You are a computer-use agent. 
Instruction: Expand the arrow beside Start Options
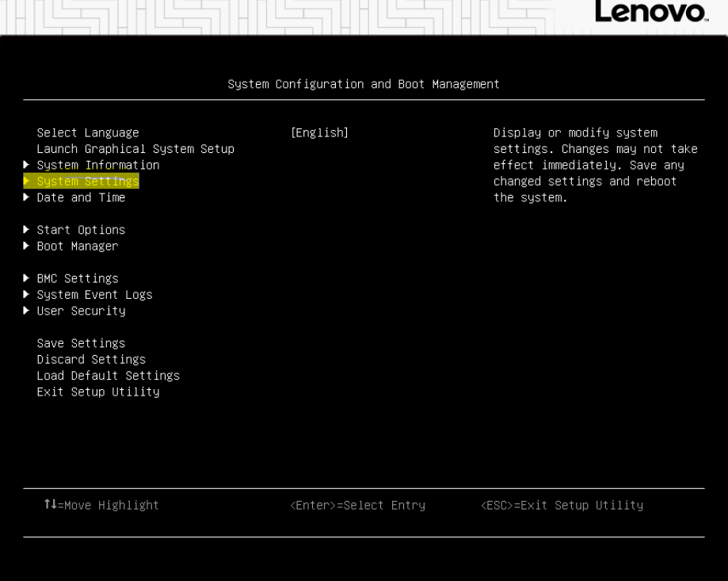tap(26, 229)
